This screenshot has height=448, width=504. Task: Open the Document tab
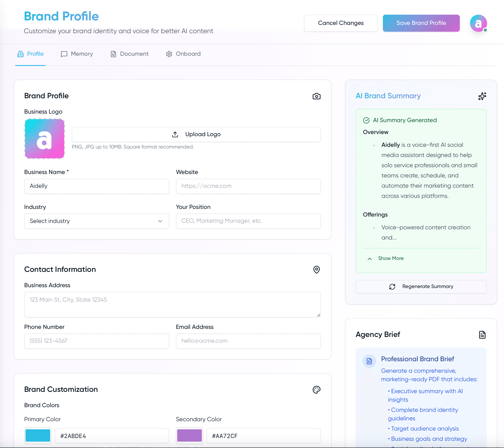pos(129,54)
